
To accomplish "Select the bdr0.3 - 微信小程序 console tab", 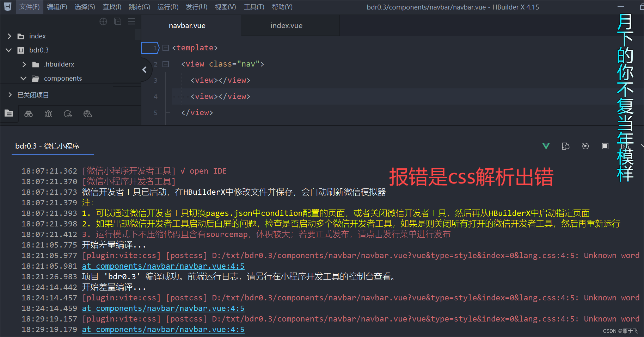I will [x=47, y=146].
